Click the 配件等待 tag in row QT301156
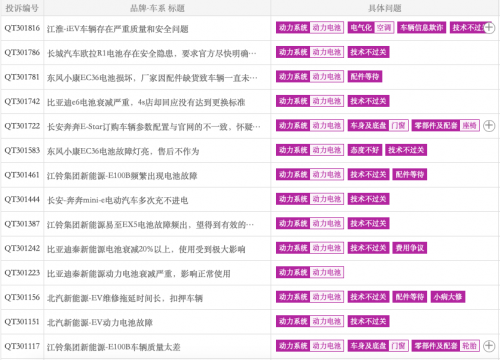 pyautogui.click(x=410, y=297)
